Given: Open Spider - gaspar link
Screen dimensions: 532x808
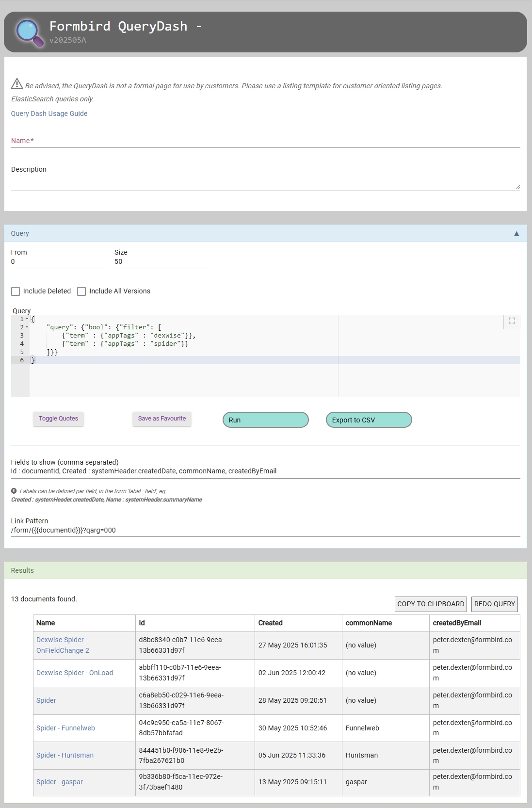Looking at the screenshot, I should coord(60,782).
